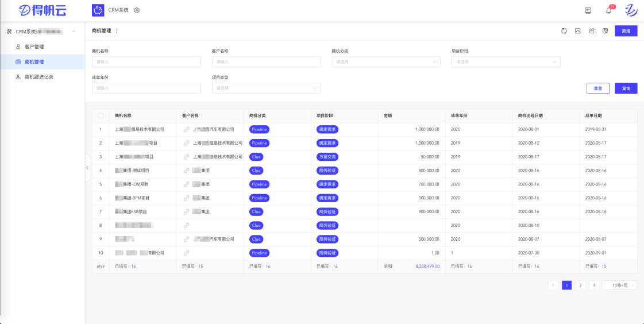The image size is (644, 324).
Task: Click 集团-测试项目 in row 4
Action: click(136, 171)
